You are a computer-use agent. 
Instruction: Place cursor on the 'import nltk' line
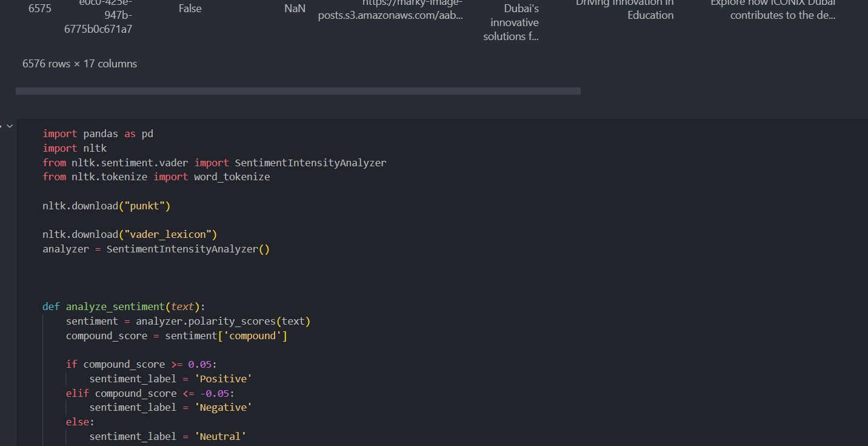(75, 148)
